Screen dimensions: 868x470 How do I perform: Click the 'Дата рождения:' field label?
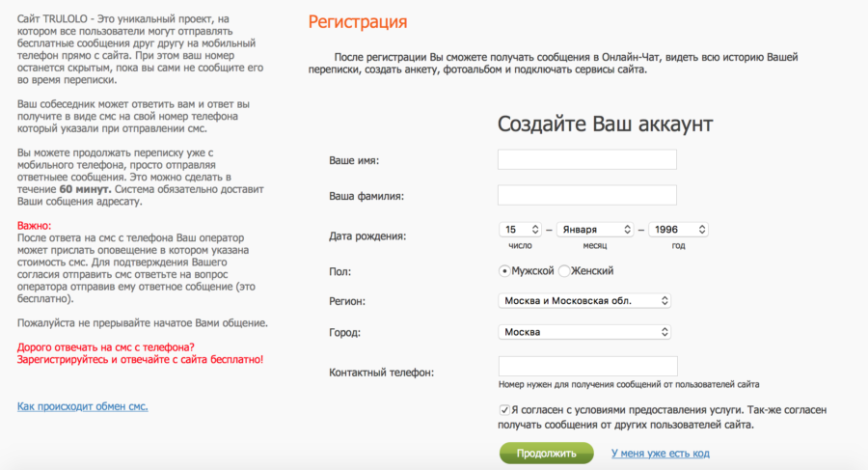pyautogui.click(x=367, y=235)
